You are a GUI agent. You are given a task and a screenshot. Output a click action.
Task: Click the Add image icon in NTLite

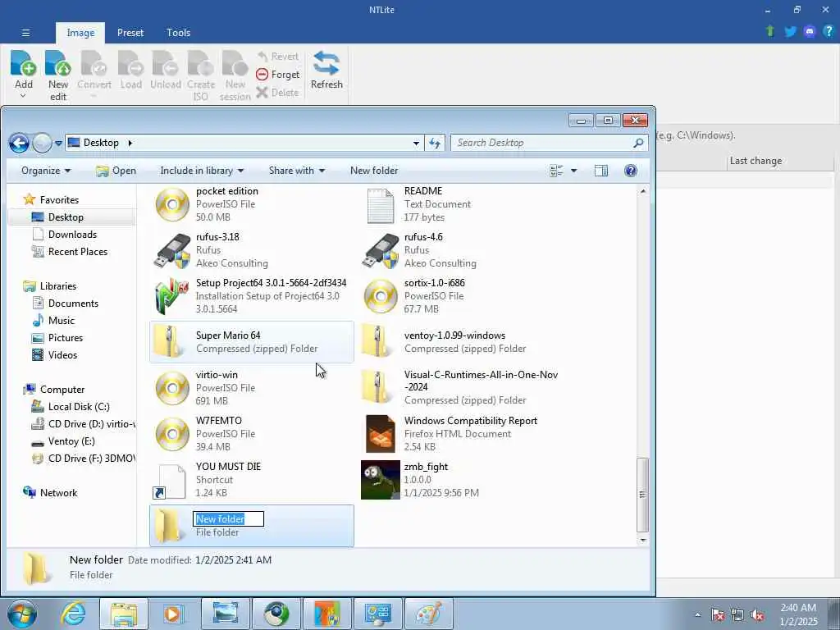[x=24, y=64]
